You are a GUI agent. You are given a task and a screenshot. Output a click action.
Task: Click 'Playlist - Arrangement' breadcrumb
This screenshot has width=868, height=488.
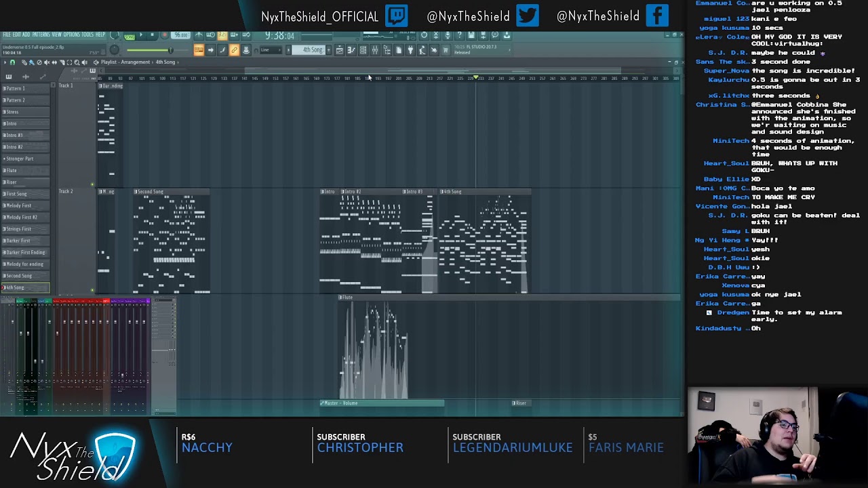tap(125, 62)
